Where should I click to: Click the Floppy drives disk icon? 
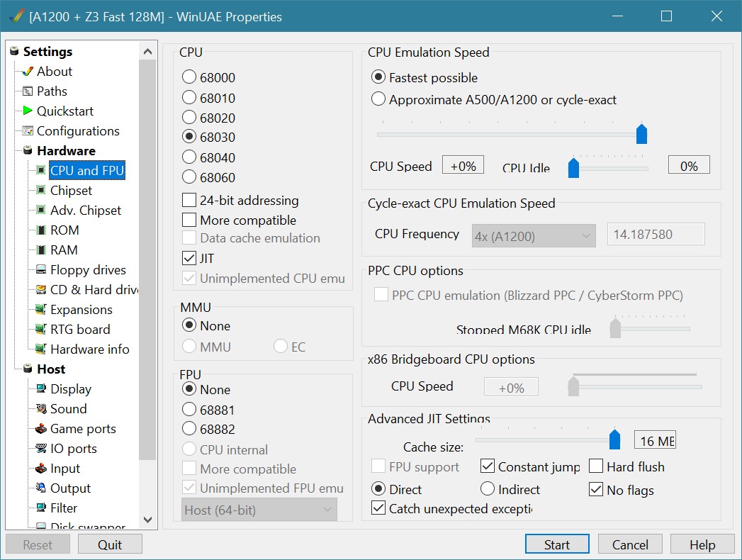[x=41, y=270]
